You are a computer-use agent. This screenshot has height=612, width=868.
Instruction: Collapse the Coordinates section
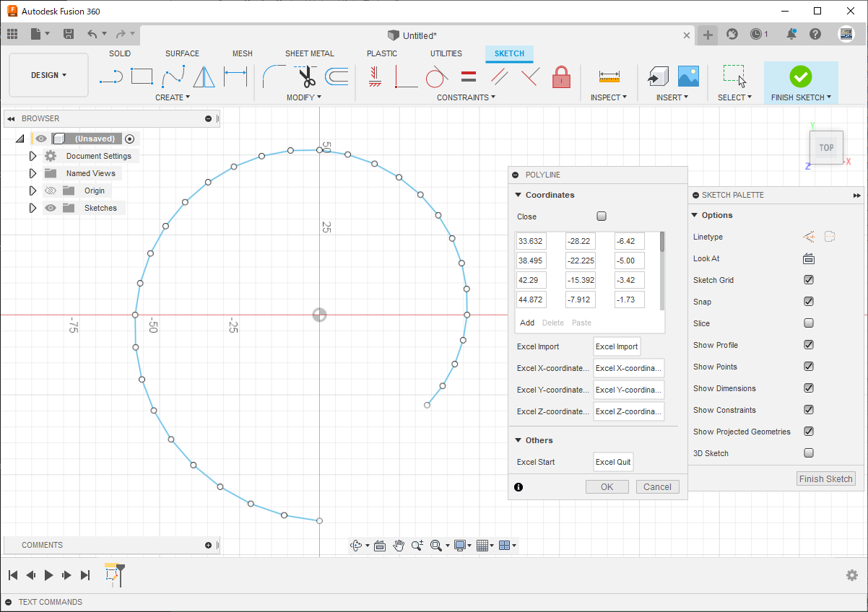pyautogui.click(x=518, y=195)
